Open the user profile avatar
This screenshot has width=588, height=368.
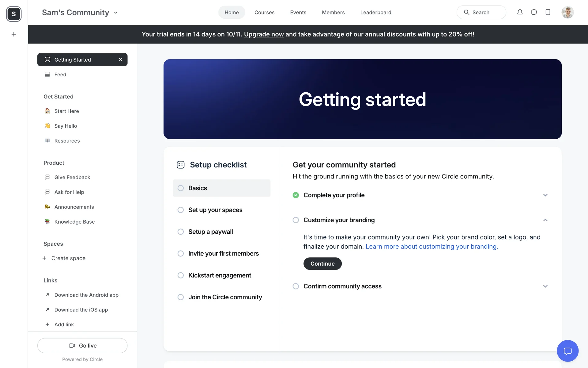(x=567, y=12)
